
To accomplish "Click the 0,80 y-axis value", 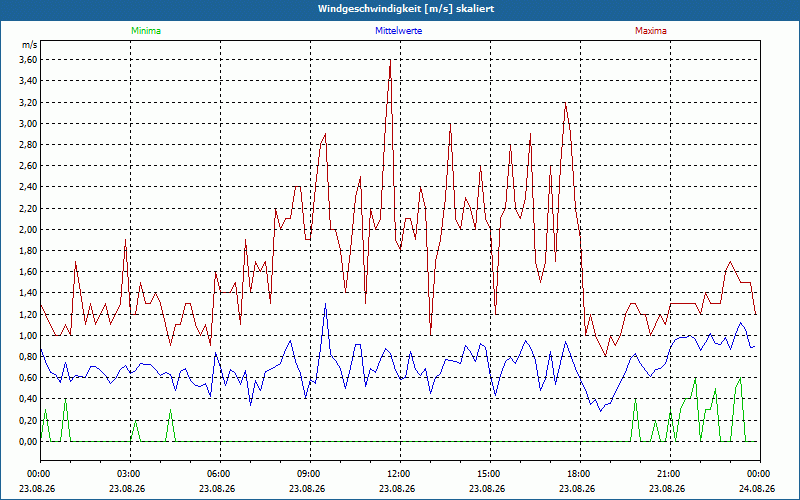I will pyautogui.click(x=29, y=357).
